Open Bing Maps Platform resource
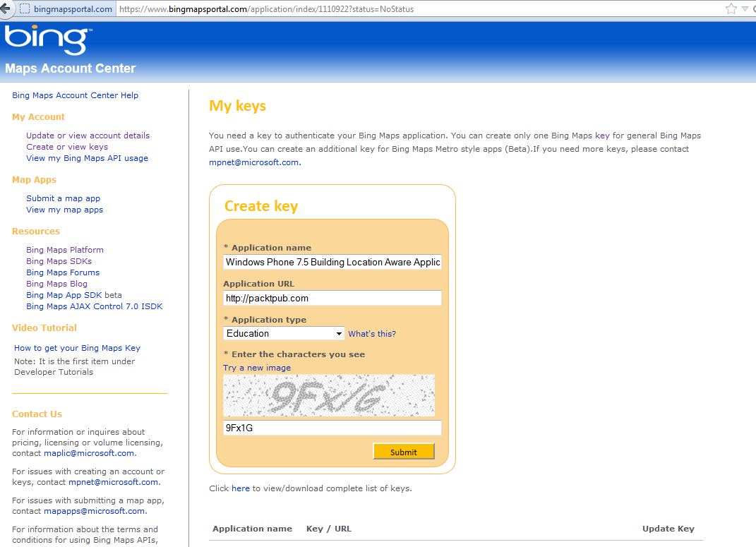The width and height of the screenshot is (756, 547). (65, 250)
